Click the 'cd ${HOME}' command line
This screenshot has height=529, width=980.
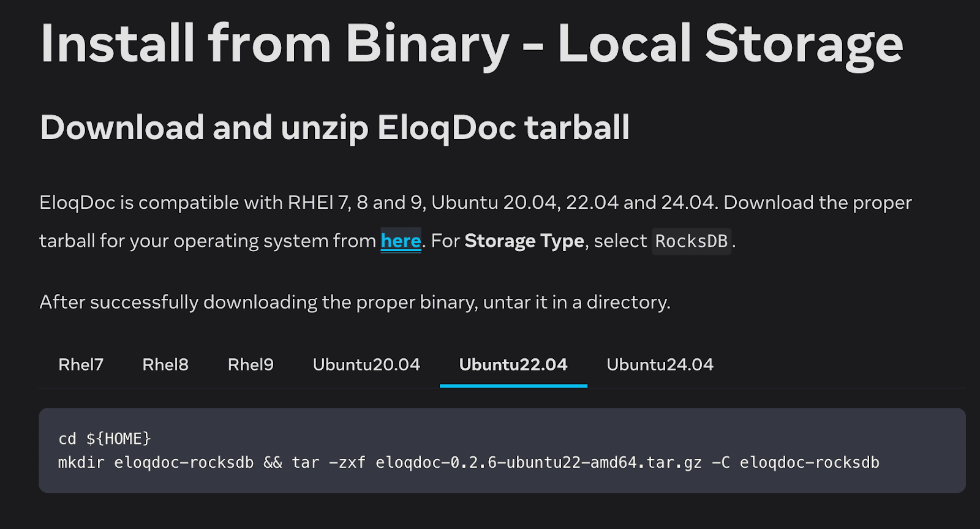(106, 438)
